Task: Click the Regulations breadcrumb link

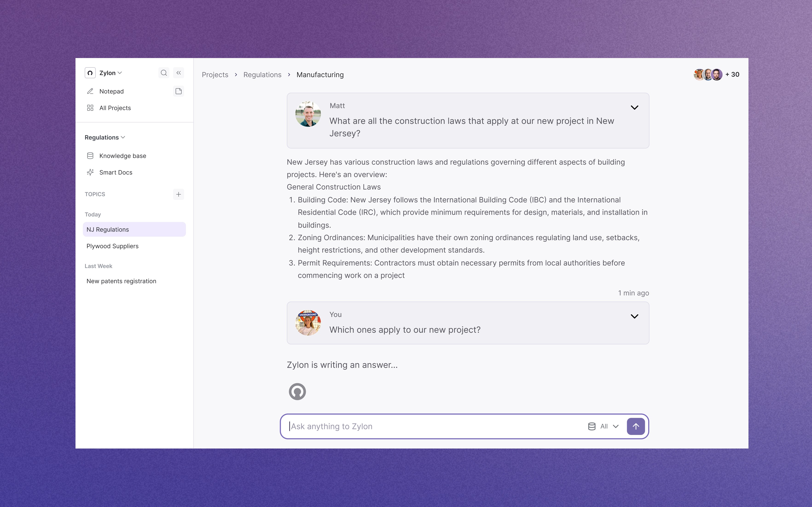Action: 262,75
